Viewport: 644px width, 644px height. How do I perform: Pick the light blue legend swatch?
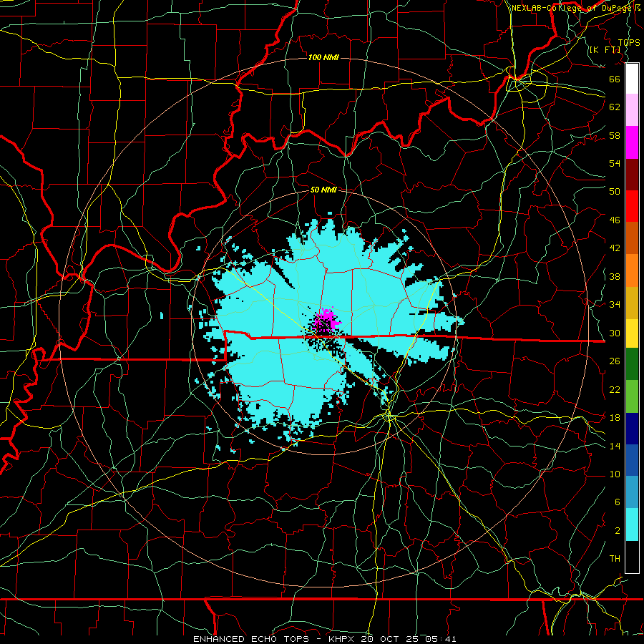[632, 493]
